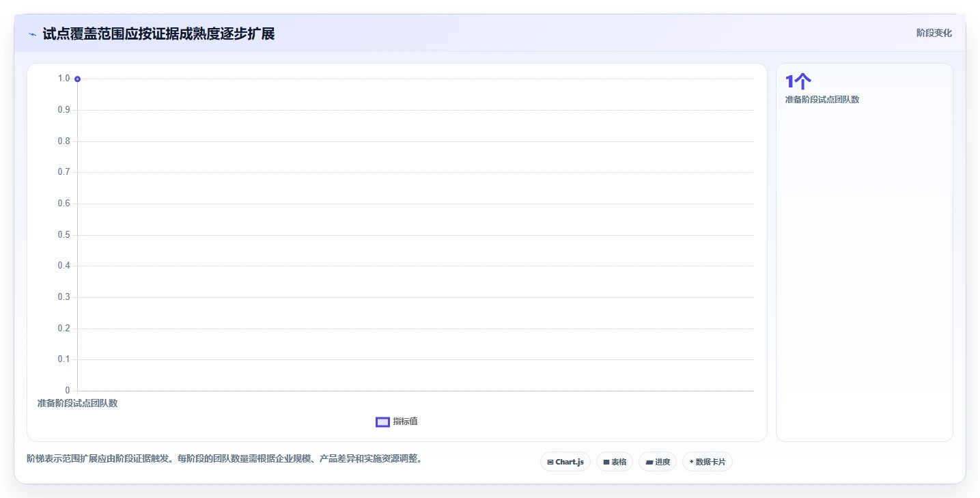Image resolution: width=980 pixels, height=498 pixels.
Task: Click the 准备阶段试点团队数 card label
Action: (x=822, y=100)
